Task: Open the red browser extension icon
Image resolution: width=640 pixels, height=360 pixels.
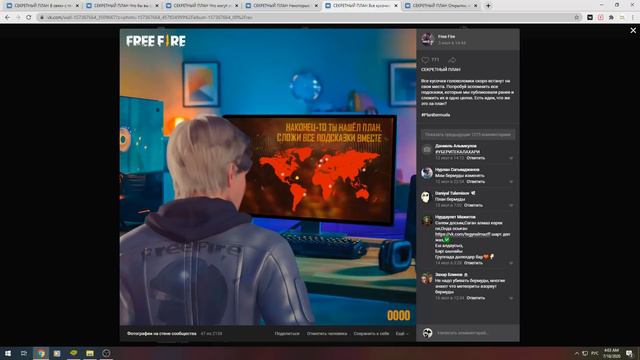Action: (x=600, y=17)
